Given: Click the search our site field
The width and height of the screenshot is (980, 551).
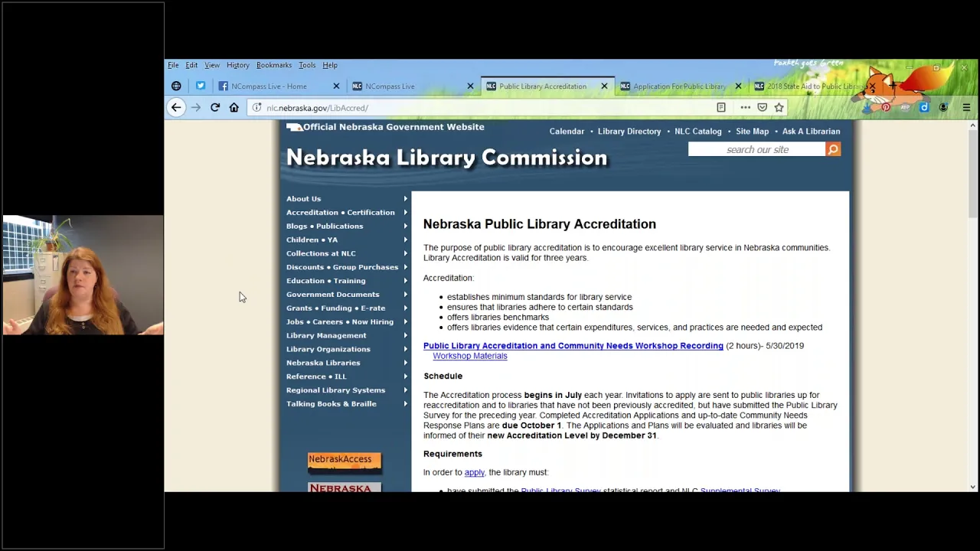Looking at the screenshot, I should click(757, 149).
